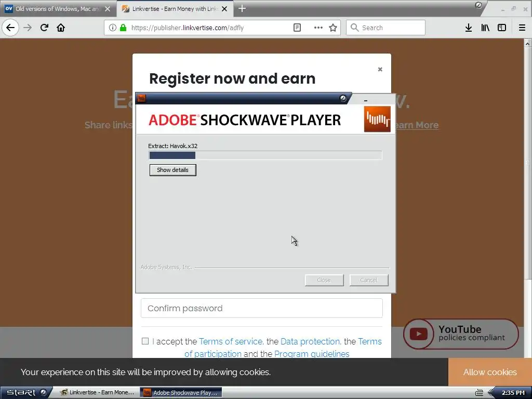The width and height of the screenshot is (532, 399).
Task: Bookmark this page with the star
Action: 333,28
